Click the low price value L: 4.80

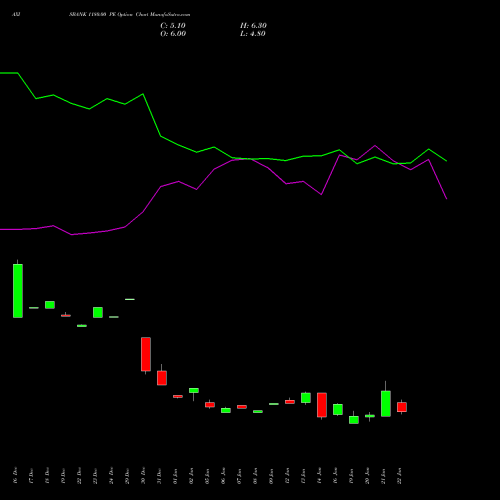(253, 34)
